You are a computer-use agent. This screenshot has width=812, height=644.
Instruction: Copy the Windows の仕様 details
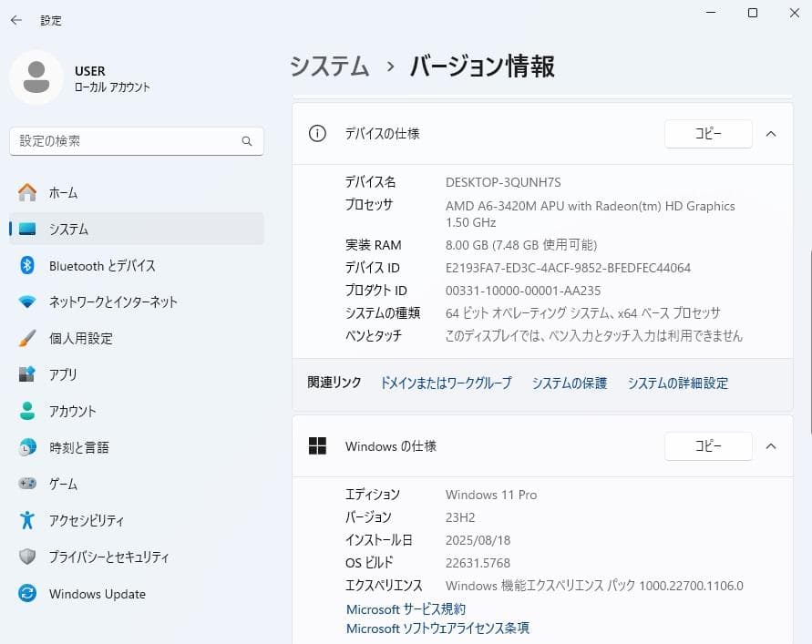click(x=708, y=446)
